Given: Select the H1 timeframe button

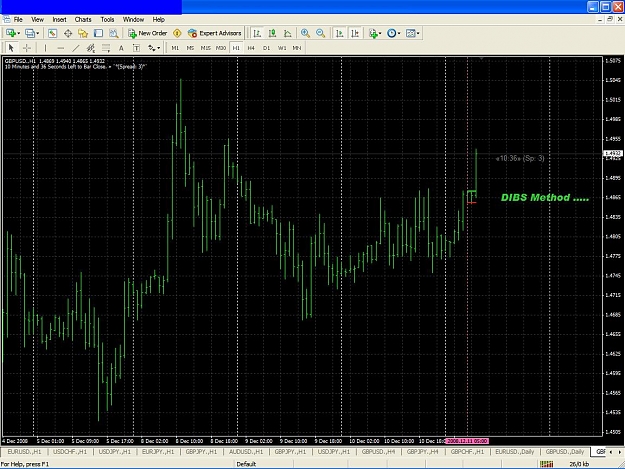Looking at the screenshot, I should pyautogui.click(x=236, y=48).
